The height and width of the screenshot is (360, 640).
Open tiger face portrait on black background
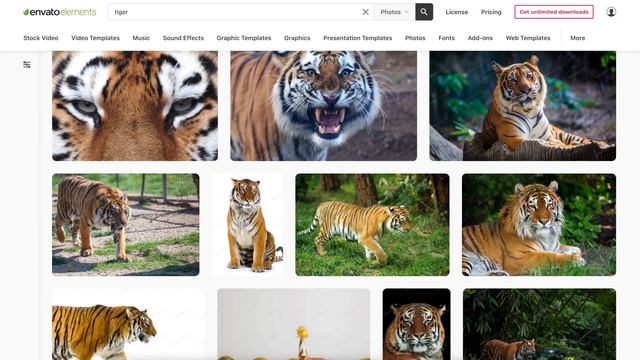(x=417, y=324)
